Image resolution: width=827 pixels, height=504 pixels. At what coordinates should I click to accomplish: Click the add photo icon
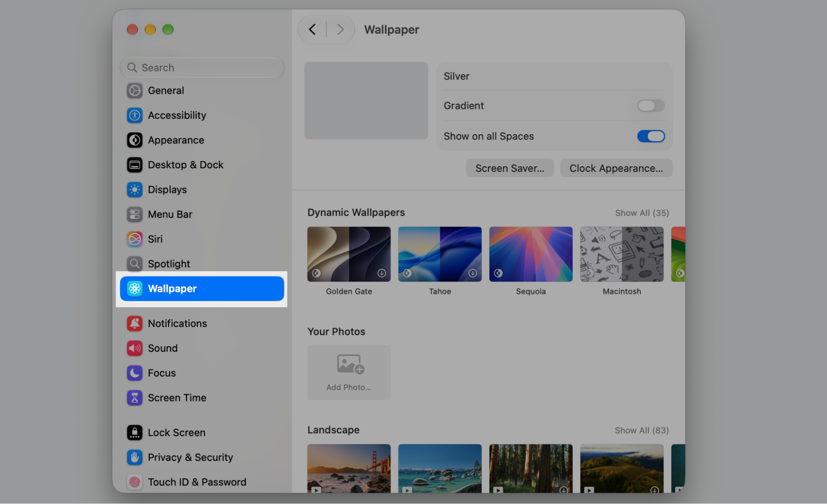point(350,364)
